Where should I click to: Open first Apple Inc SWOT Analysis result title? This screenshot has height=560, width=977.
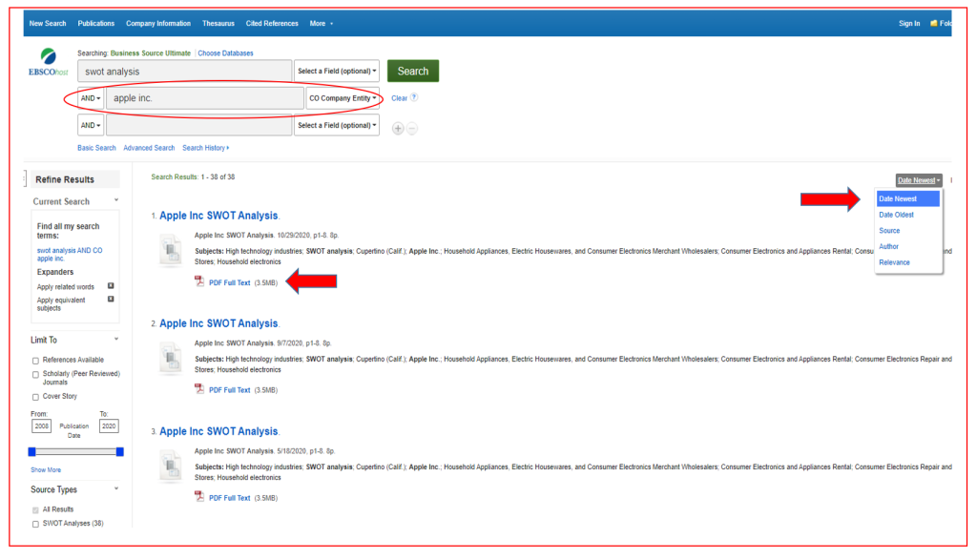[218, 216]
